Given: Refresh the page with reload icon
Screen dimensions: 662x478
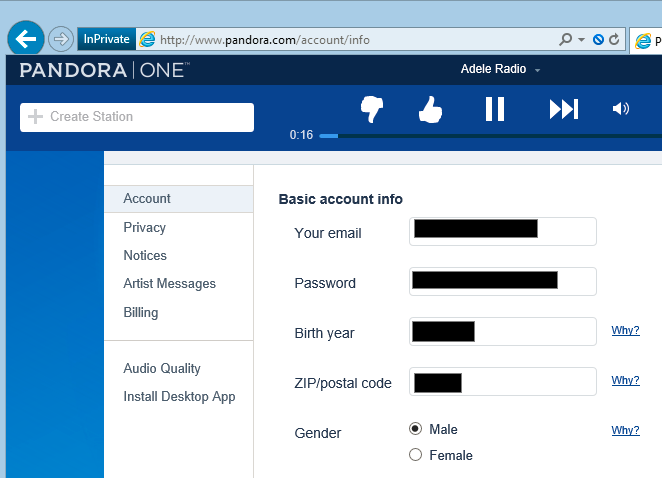Looking at the screenshot, I should point(613,40).
